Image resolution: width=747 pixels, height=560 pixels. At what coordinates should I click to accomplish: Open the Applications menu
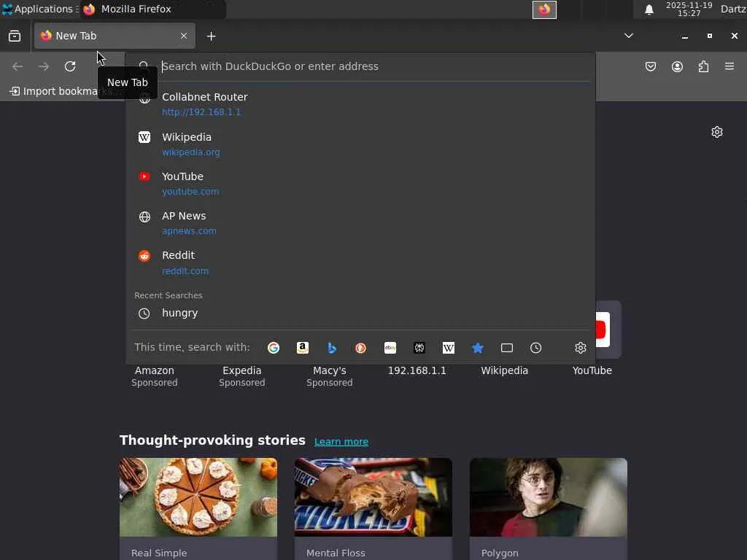point(39,9)
